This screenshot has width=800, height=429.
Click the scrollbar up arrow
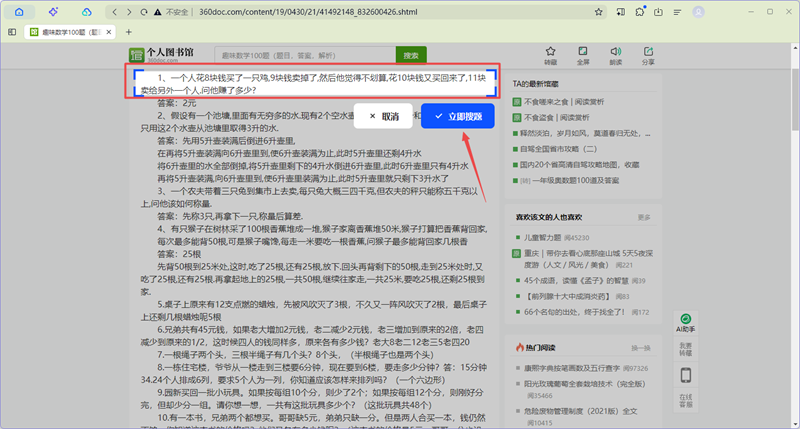795,47
